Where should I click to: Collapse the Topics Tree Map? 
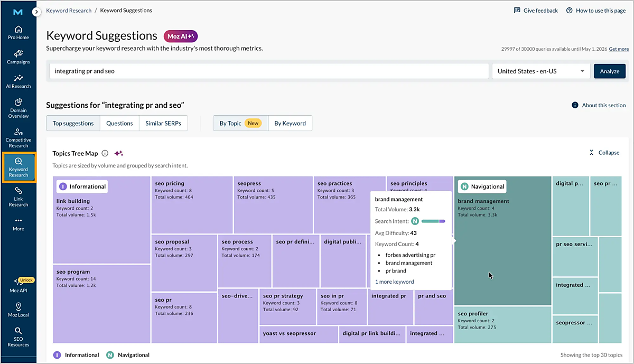coord(604,153)
